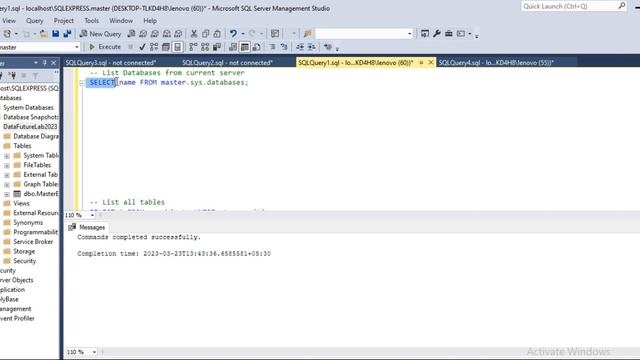Click the Cut scissors icon
Image resolution: width=640 pixels, height=360 pixels.
point(194,34)
